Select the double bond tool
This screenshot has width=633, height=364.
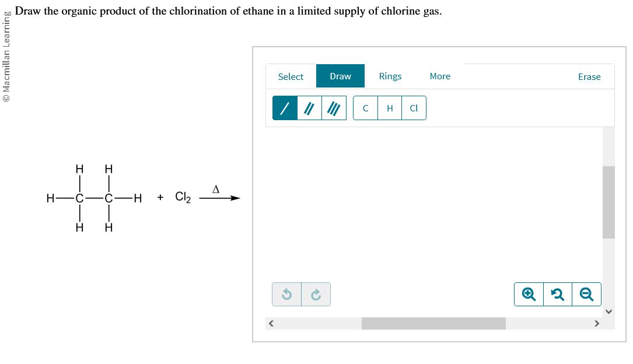(309, 108)
